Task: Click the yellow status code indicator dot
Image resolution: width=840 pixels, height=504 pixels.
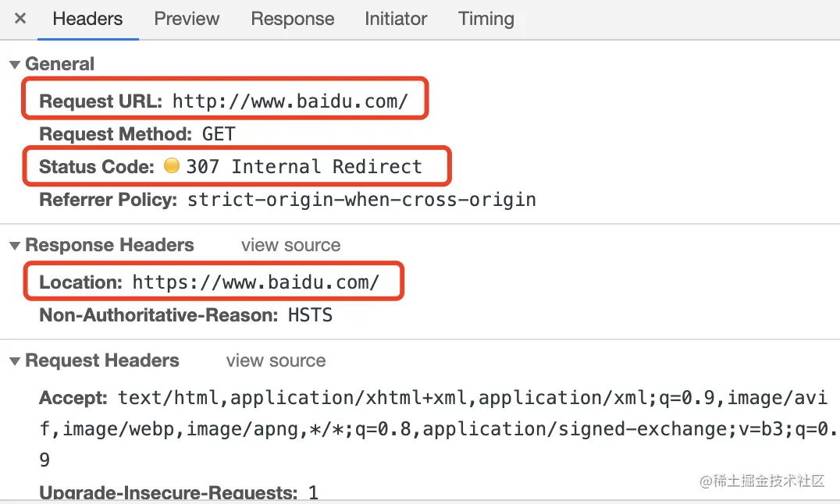Action: coord(172,165)
